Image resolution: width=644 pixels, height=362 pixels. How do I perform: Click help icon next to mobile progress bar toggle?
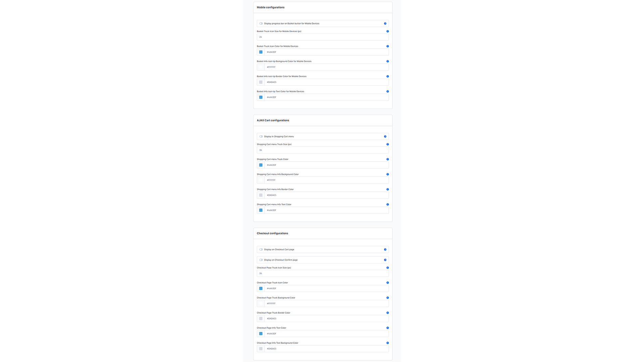(385, 23)
